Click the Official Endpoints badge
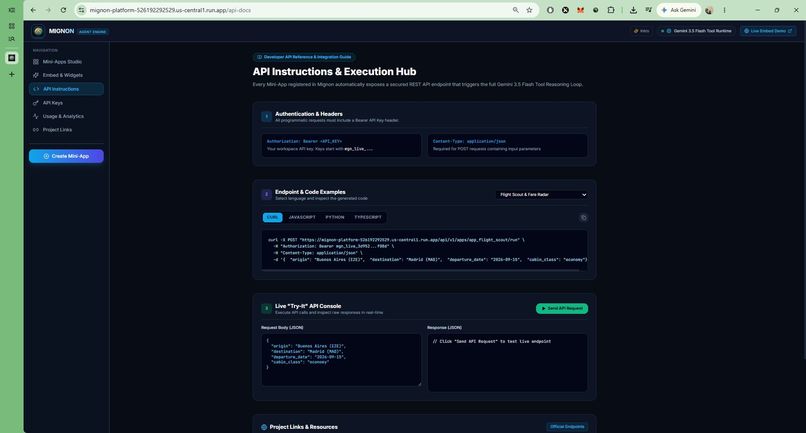This screenshot has width=806, height=433. click(567, 426)
